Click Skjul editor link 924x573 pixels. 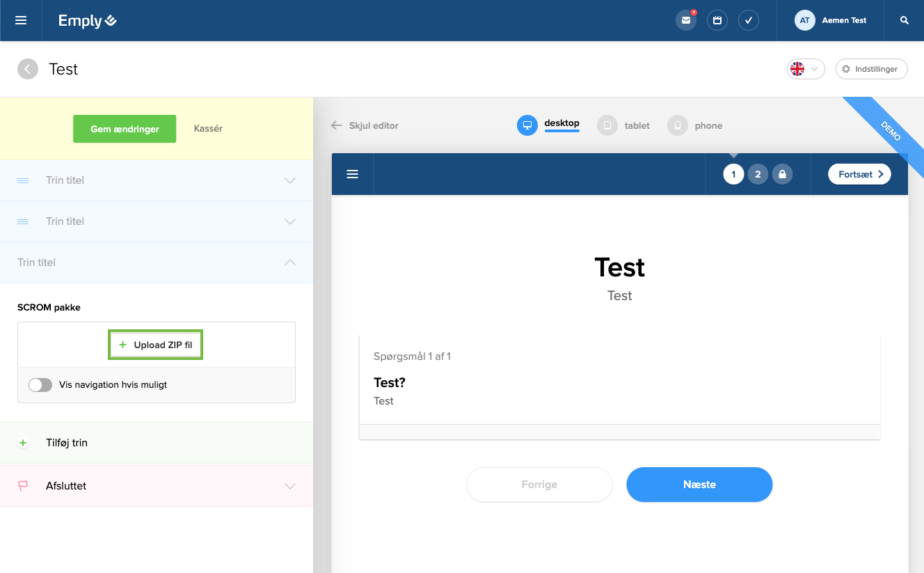[x=365, y=125]
